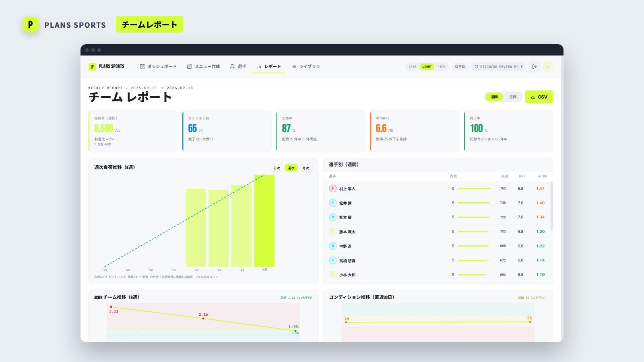Toggle report period to 月間
This screenshot has width=644, height=362.
tap(512, 97)
